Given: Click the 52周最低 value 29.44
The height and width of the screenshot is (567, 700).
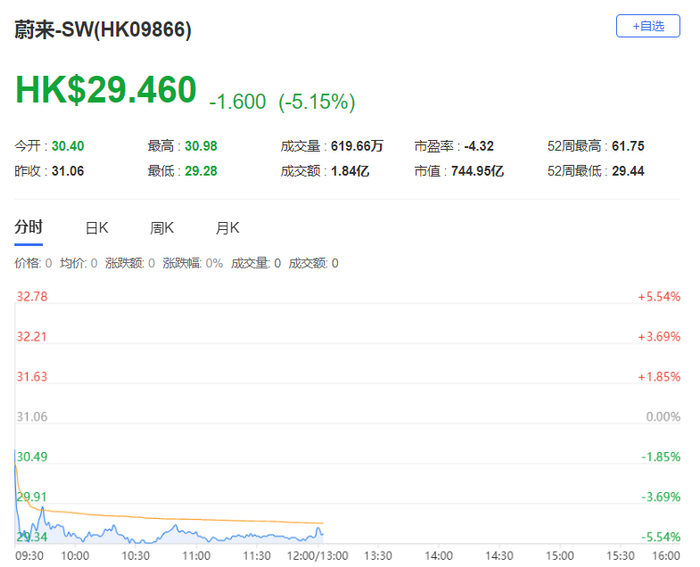Looking at the screenshot, I should tap(628, 171).
